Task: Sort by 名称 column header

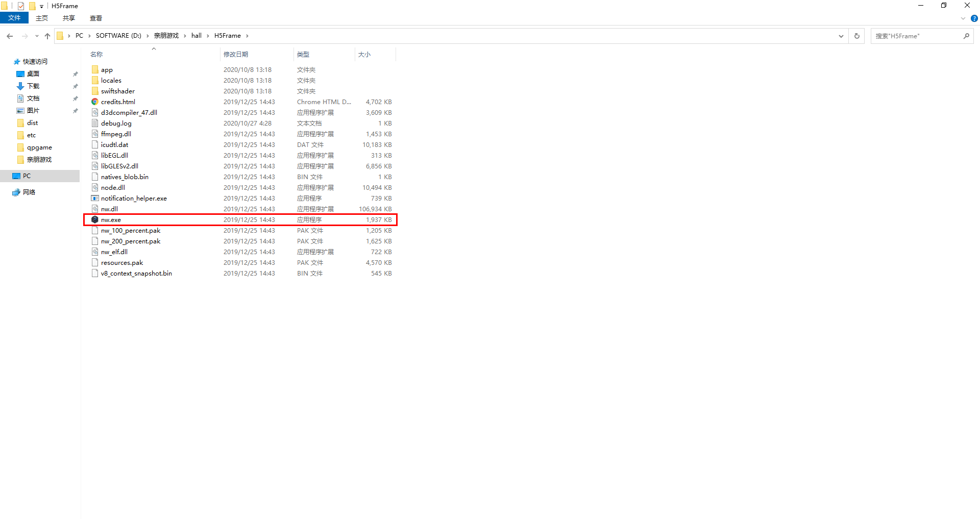Action: click(x=153, y=54)
